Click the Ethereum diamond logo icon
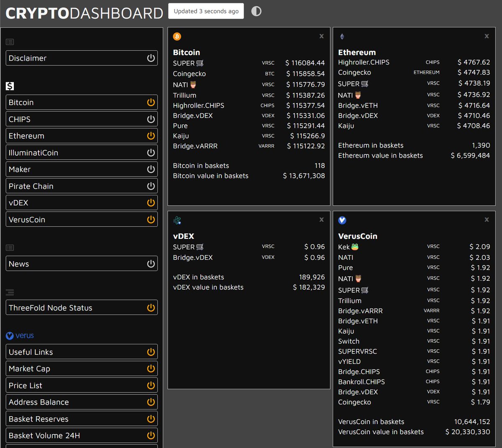The height and width of the screenshot is (448, 502). [342, 36]
